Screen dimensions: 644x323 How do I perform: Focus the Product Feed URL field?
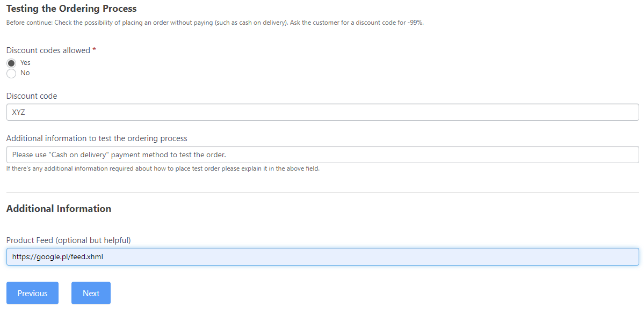322,256
